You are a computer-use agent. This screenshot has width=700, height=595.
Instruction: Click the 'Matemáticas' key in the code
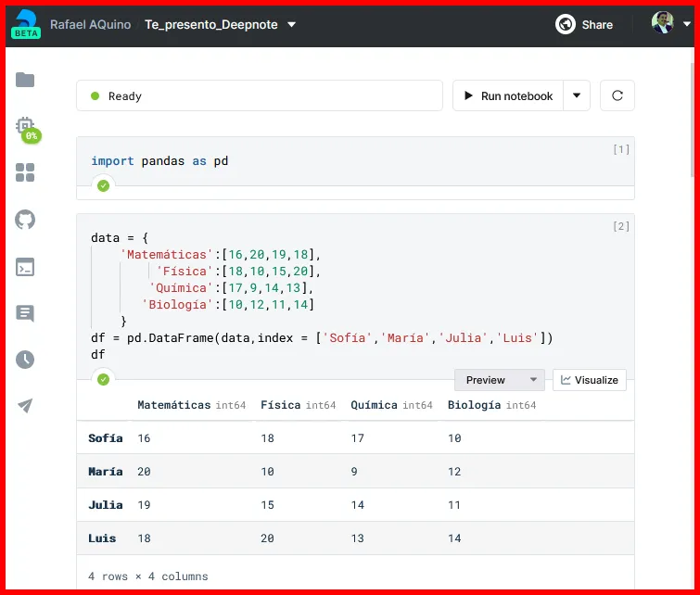(167, 255)
